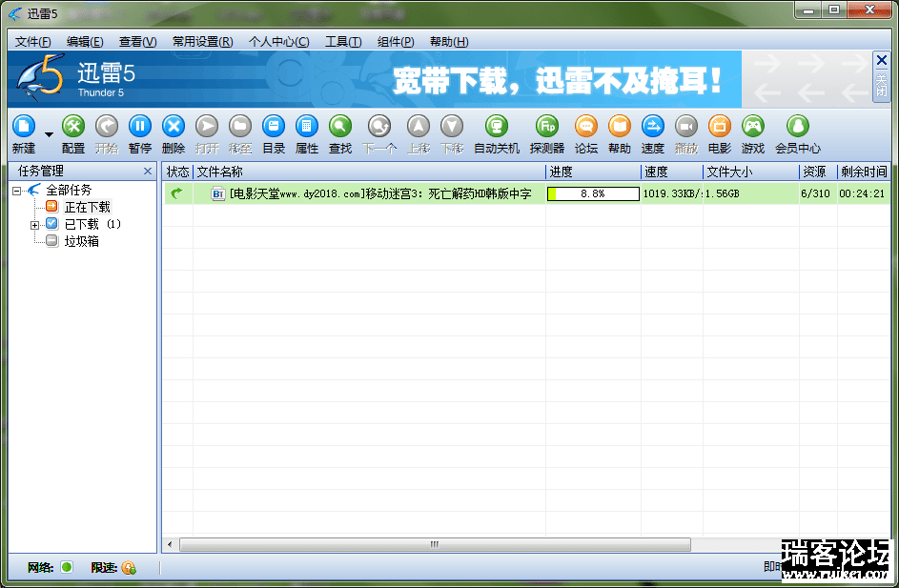Open the 查看(V) menu

tap(137, 41)
